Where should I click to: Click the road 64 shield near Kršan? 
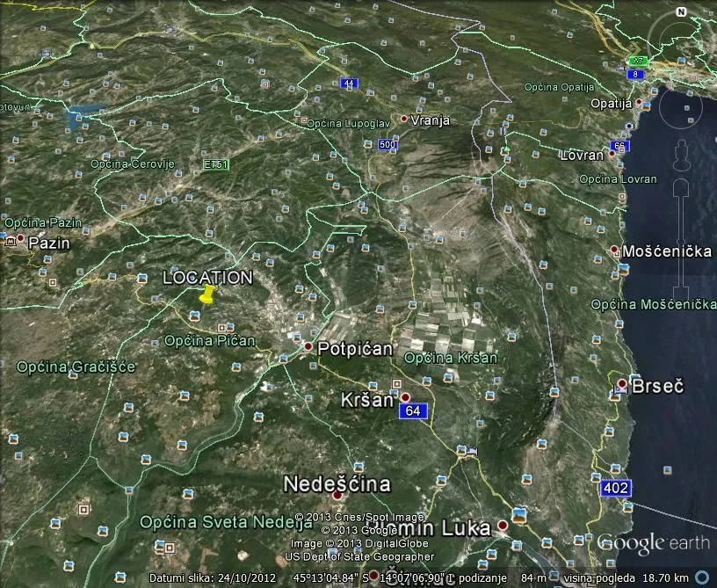(x=413, y=410)
